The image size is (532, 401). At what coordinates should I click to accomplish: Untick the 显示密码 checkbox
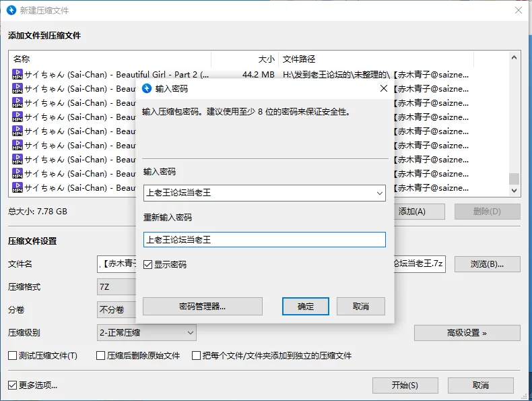click(x=147, y=264)
